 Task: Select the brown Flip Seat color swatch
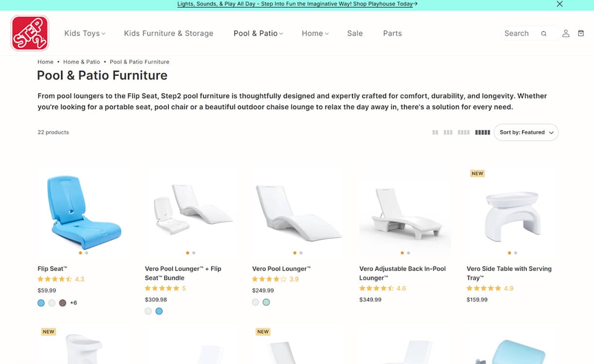(63, 303)
